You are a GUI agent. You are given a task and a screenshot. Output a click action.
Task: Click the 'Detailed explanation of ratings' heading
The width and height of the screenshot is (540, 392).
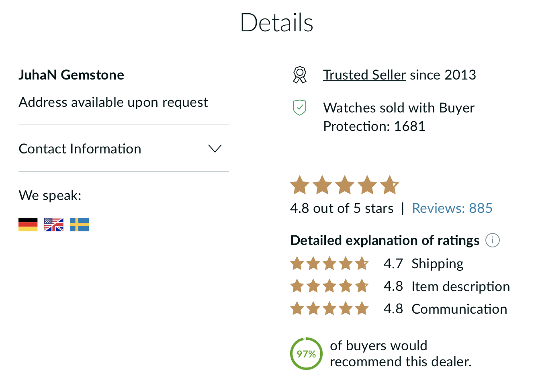(385, 240)
